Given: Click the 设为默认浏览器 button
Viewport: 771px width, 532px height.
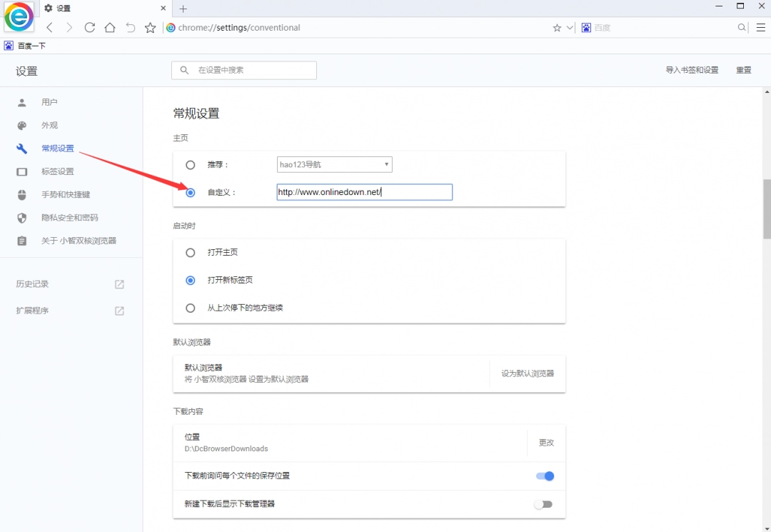Looking at the screenshot, I should (527, 373).
